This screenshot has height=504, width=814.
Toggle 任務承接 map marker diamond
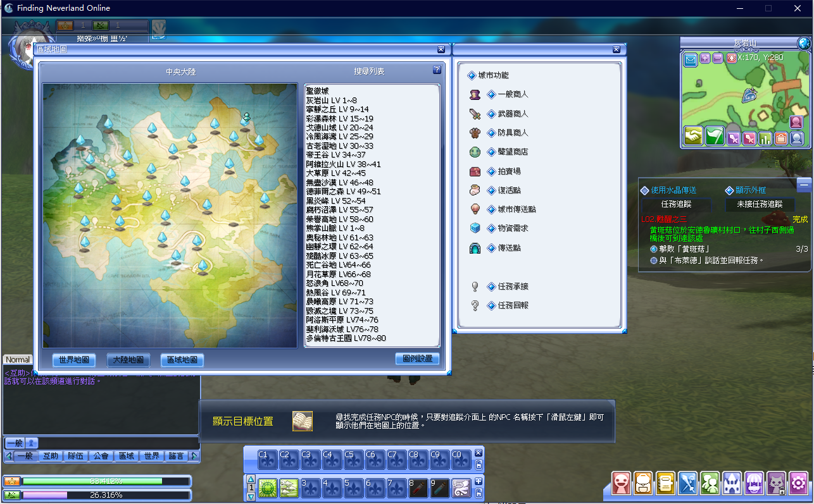(x=491, y=286)
